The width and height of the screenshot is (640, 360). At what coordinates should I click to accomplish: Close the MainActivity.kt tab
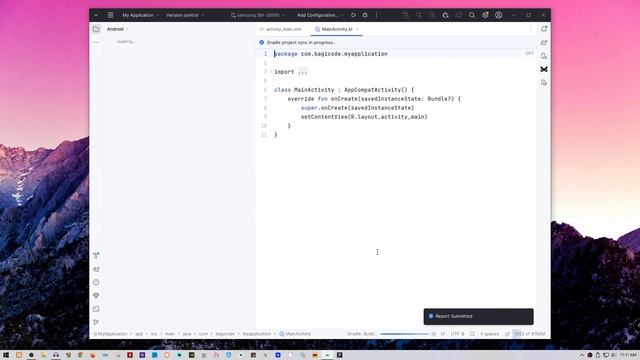[x=357, y=29]
